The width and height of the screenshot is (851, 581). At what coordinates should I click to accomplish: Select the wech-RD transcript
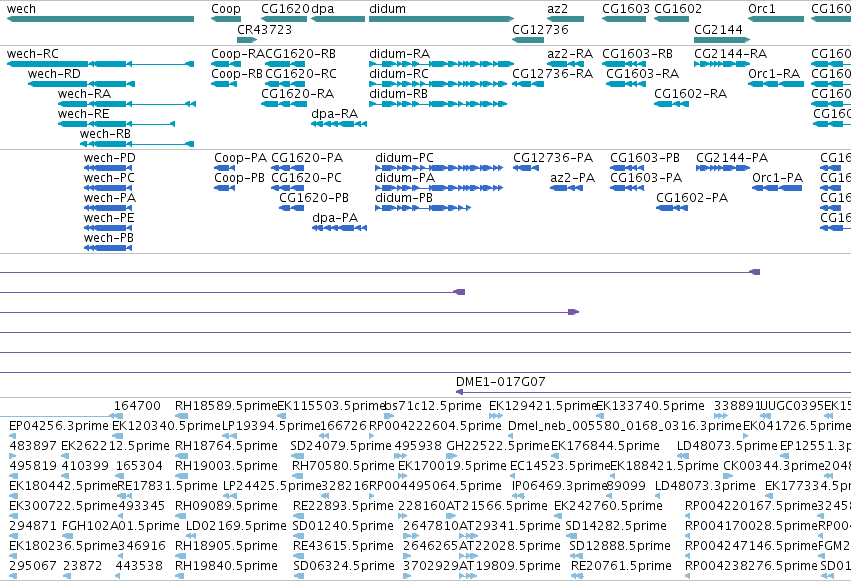pyautogui.click(x=81, y=84)
